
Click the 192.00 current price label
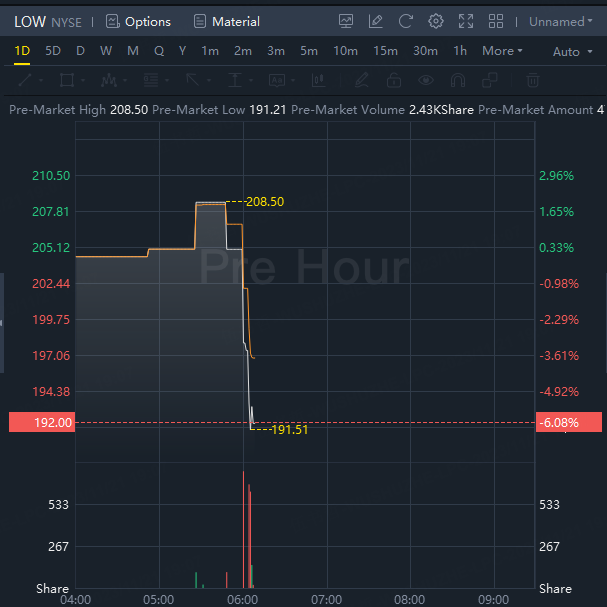pyautogui.click(x=42, y=422)
